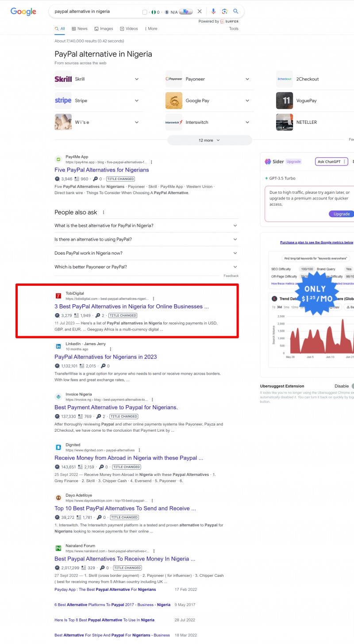Clear the search query with X
The height and width of the screenshot is (644, 354).
click(x=200, y=11)
